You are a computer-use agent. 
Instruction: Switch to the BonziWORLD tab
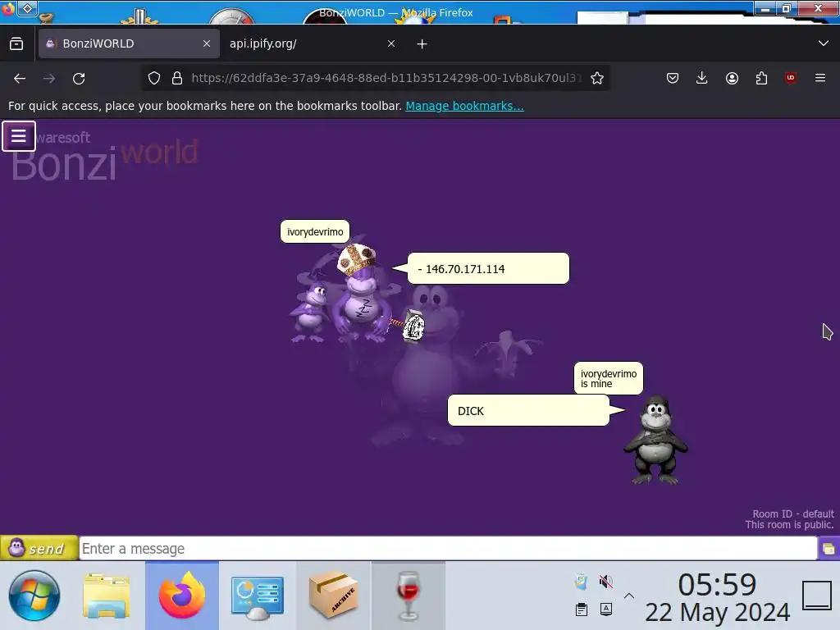129,44
